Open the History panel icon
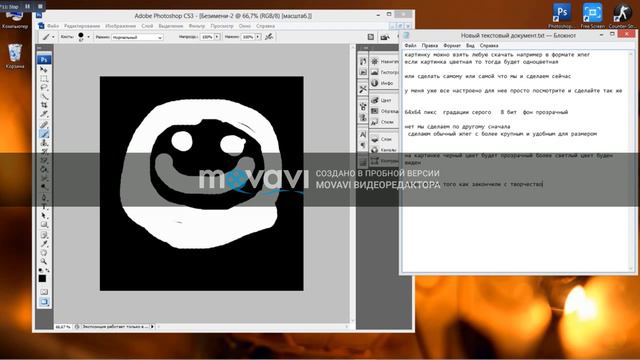Image resolution: width=640 pixels, height=360 pixels. coord(363,62)
